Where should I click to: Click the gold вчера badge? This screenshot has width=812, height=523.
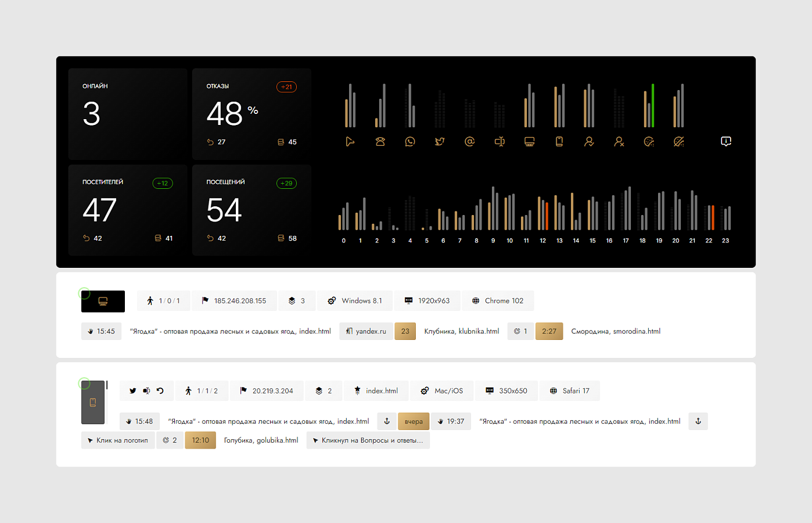[x=414, y=421]
